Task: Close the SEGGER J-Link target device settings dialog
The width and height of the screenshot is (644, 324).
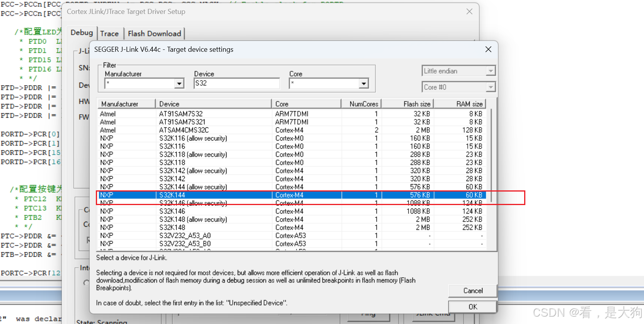Action: (488, 49)
